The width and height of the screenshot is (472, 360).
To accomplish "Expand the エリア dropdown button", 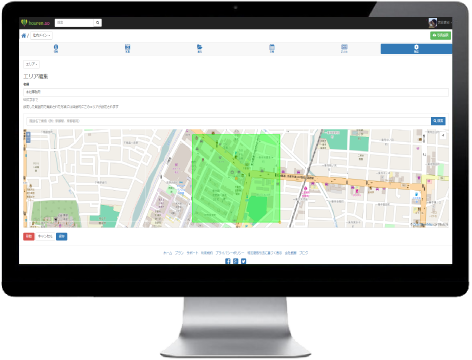I will coord(32,64).
